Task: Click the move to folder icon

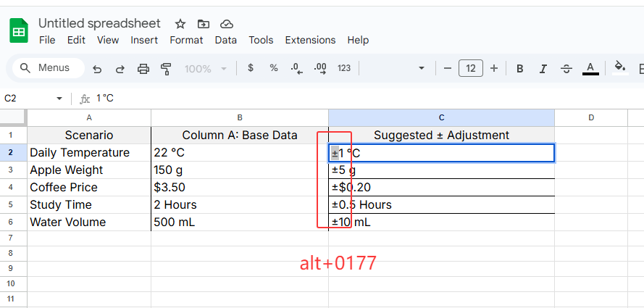Action: pos(204,24)
